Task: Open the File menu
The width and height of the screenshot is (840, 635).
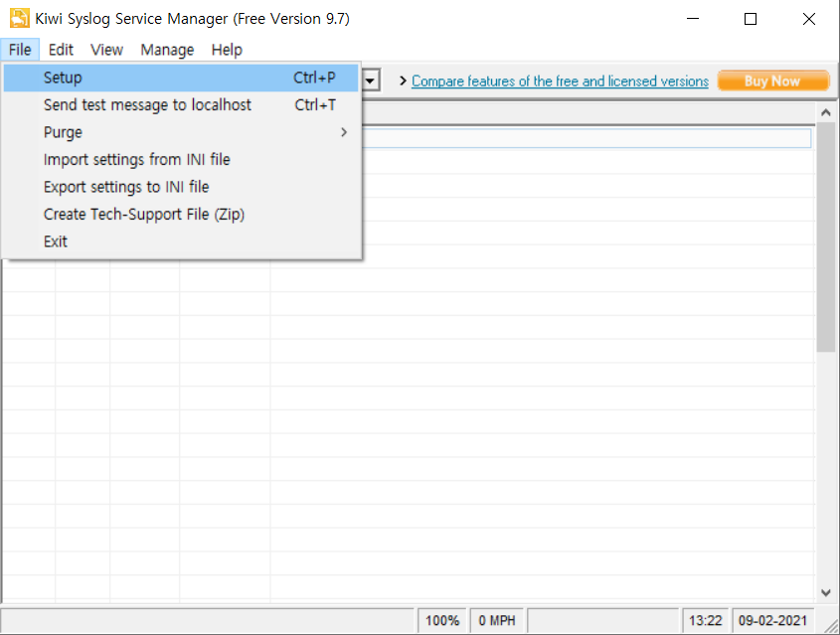Action: 20,50
